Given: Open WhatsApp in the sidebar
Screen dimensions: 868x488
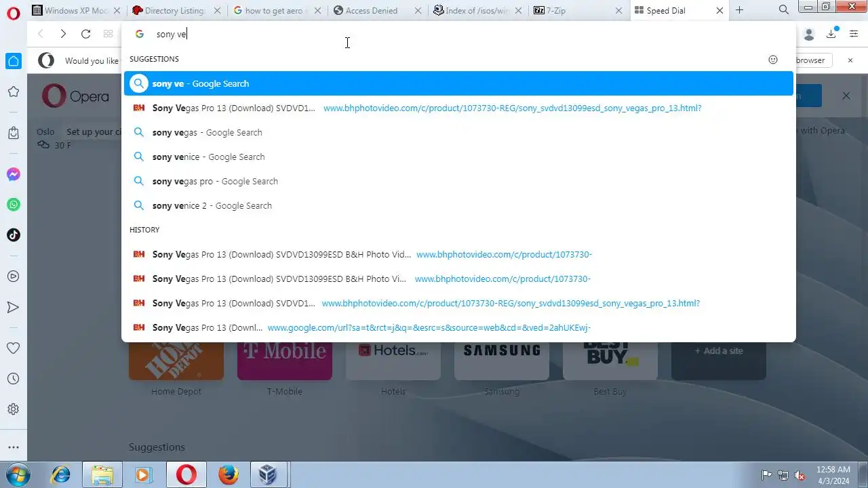Looking at the screenshot, I should click(14, 205).
